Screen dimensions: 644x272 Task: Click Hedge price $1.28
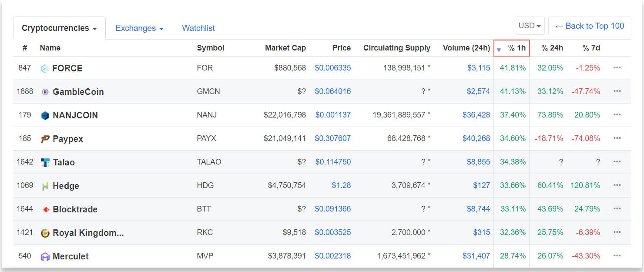click(x=341, y=185)
